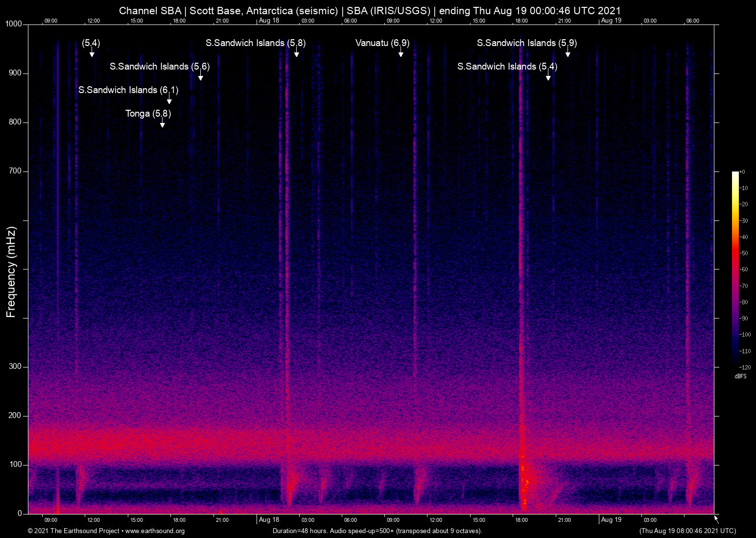
Task: Click the Thu Aug 19 timestamp at bottom right
Action: 687,531
